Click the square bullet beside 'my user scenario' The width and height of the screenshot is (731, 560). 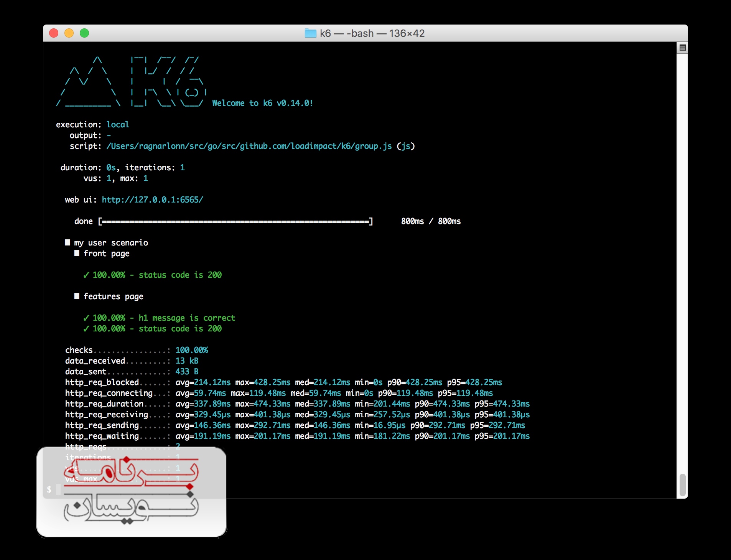pos(68,242)
